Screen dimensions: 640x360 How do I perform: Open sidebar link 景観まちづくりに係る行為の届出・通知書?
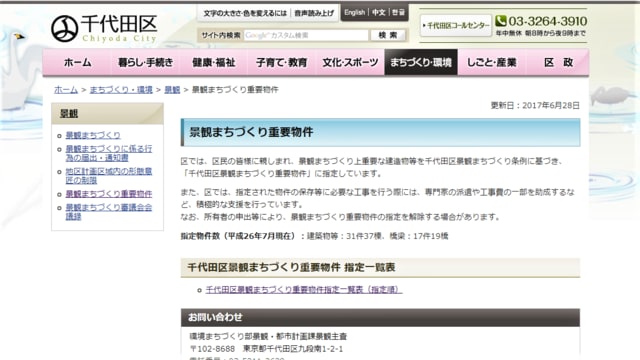[109, 153]
